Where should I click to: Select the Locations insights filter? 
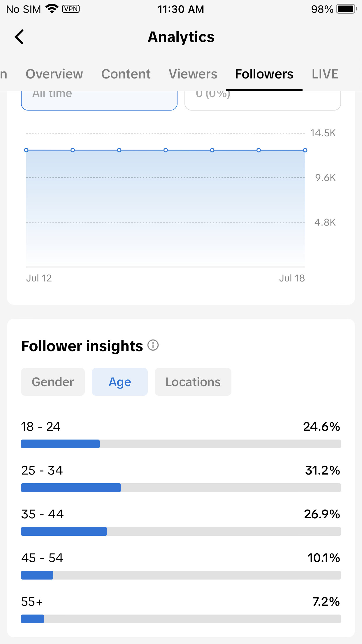(x=193, y=382)
